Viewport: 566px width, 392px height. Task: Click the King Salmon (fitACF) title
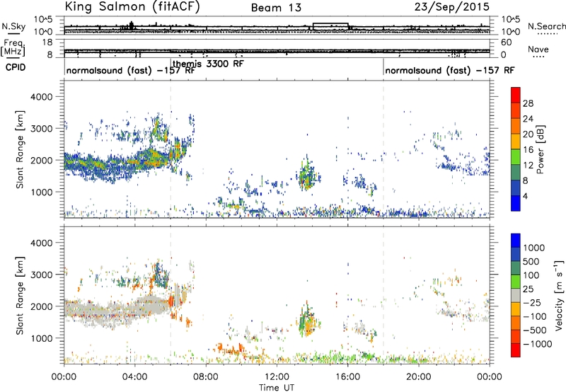pyautogui.click(x=132, y=6)
